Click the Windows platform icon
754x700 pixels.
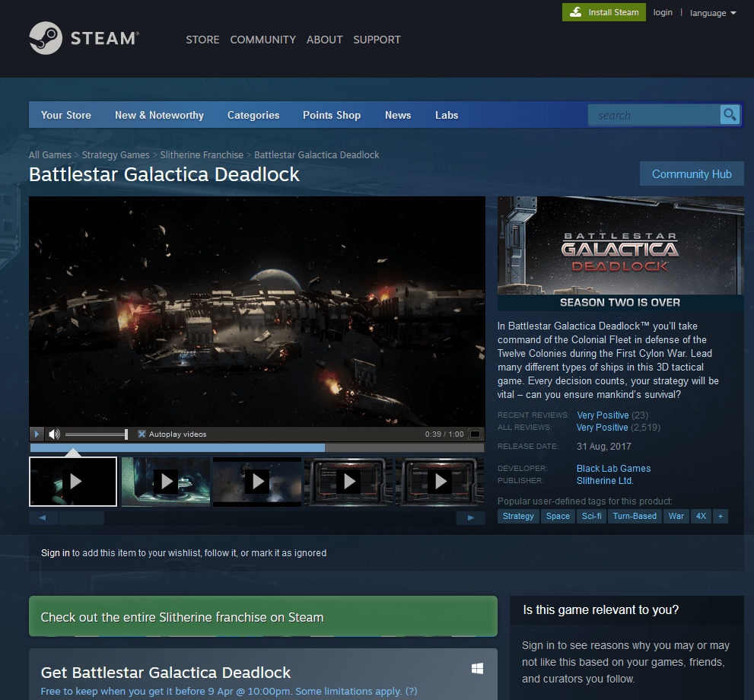[477, 668]
